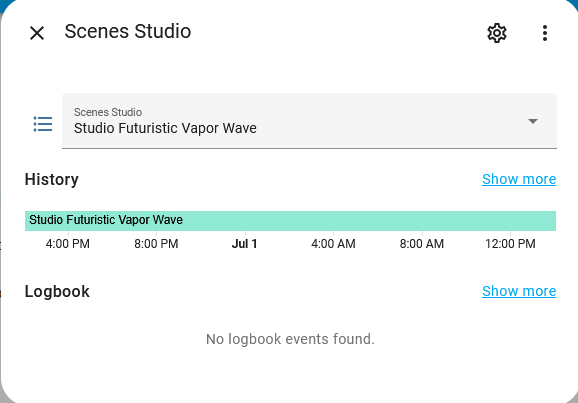Click the History section heading

[x=52, y=180]
